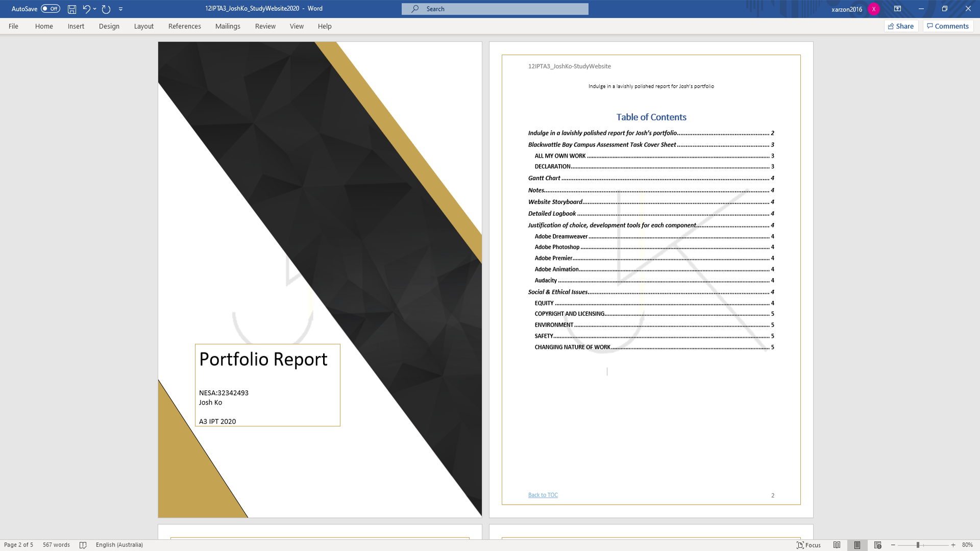Click the Save icon in the toolbar

[71, 9]
